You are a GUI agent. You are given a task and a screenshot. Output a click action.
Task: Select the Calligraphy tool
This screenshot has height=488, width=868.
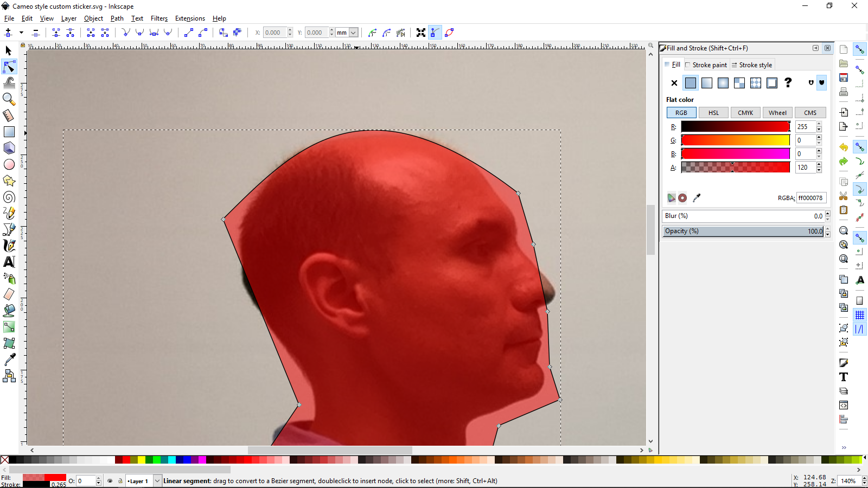pyautogui.click(x=8, y=246)
